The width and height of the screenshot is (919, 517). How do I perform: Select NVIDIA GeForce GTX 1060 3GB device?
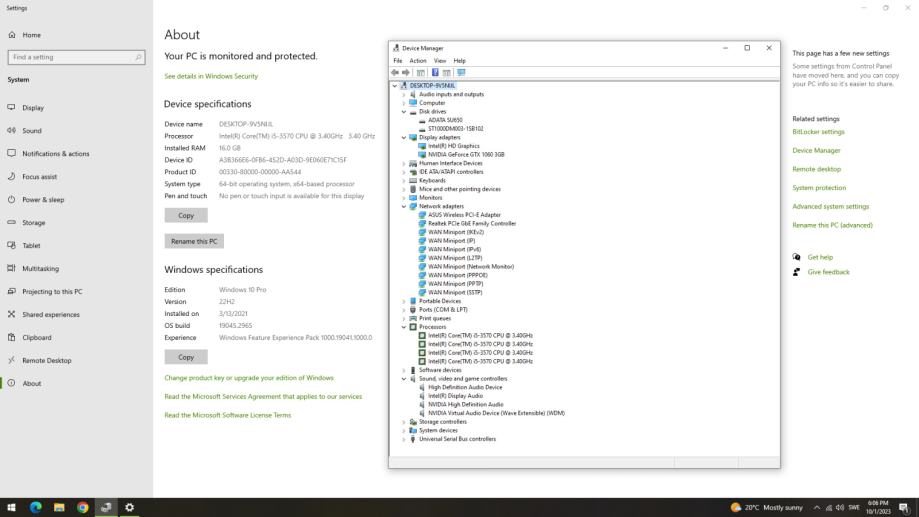(466, 155)
